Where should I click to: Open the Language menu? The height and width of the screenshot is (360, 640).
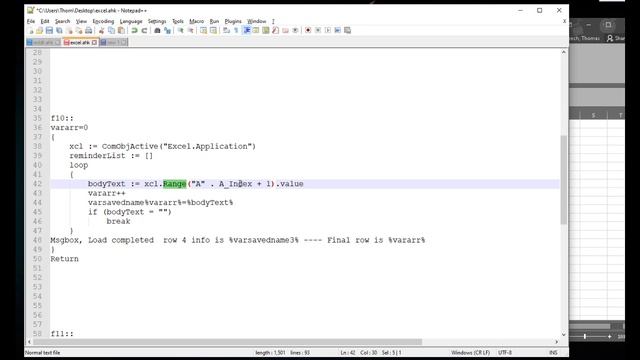pos(131,21)
